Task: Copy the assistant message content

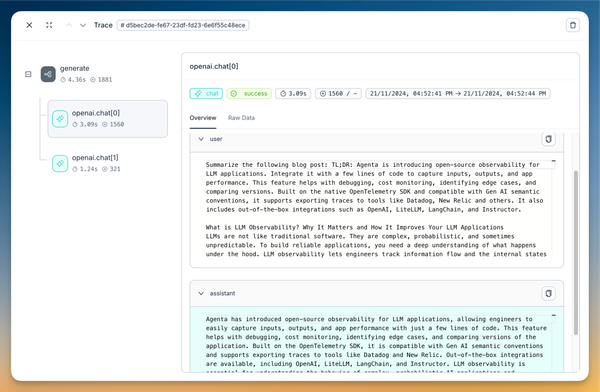Action: click(548, 294)
